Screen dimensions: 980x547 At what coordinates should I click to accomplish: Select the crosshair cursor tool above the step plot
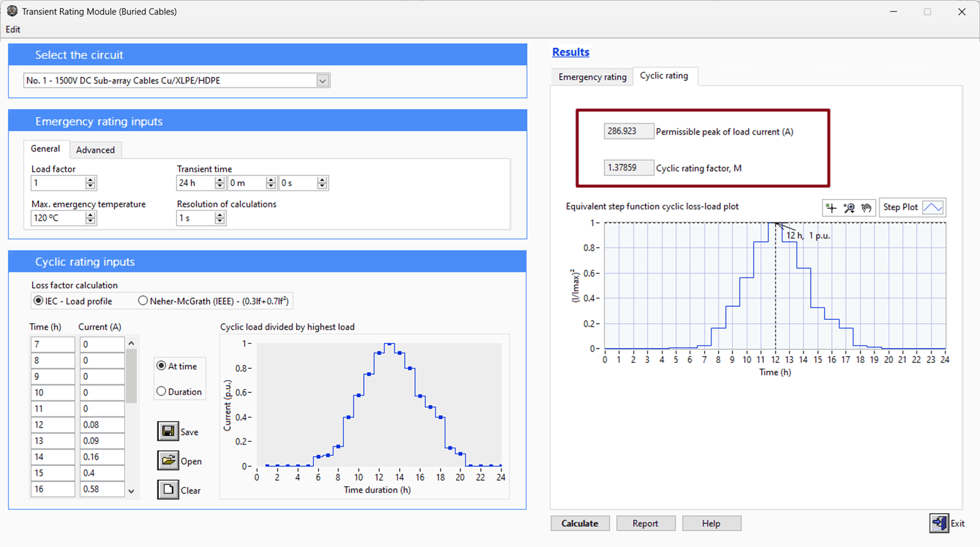(x=830, y=208)
